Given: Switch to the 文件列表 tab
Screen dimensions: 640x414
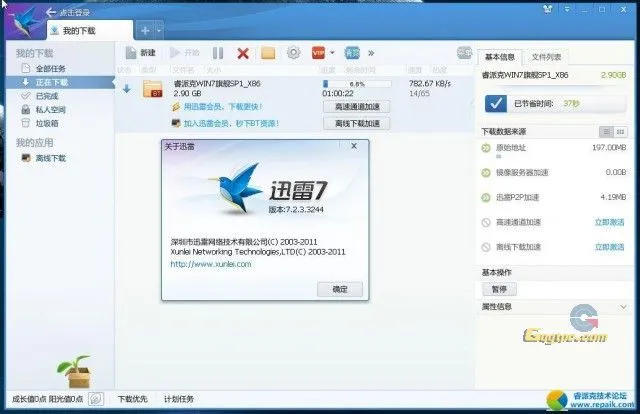Looking at the screenshot, I should click(x=546, y=57).
